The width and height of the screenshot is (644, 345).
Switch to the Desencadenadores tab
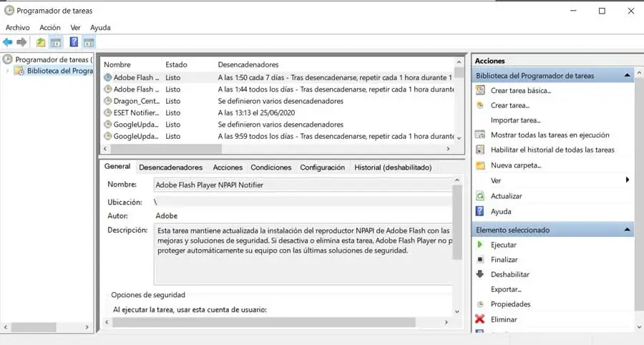click(x=170, y=167)
